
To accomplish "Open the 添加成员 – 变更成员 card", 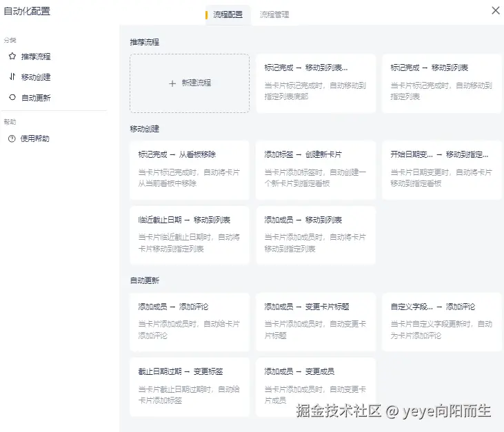I will click(x=316, y=387).
